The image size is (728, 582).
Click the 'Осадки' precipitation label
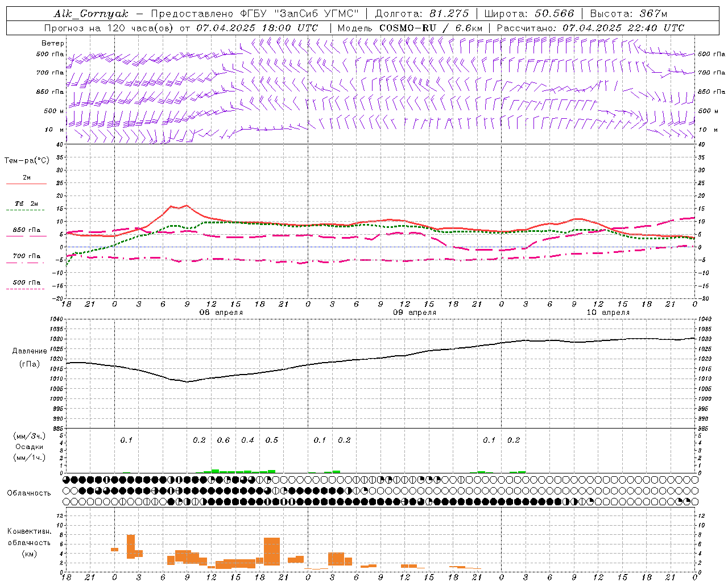30,447
